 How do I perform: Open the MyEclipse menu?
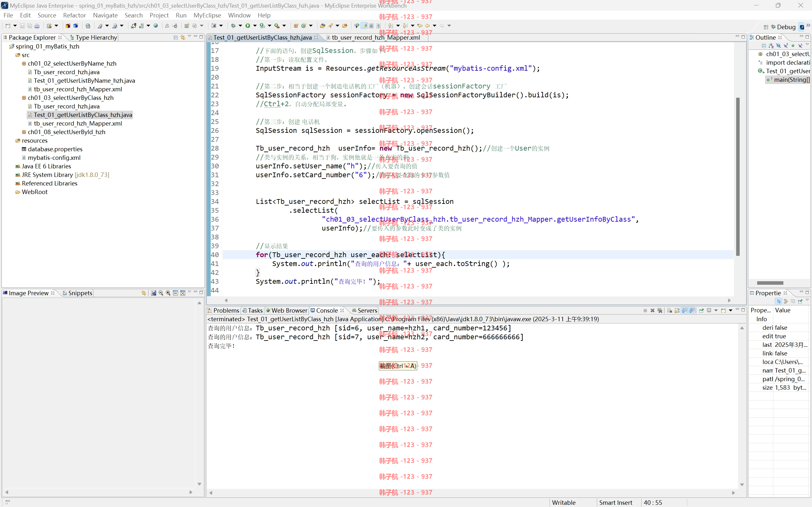tap(207, 15)
